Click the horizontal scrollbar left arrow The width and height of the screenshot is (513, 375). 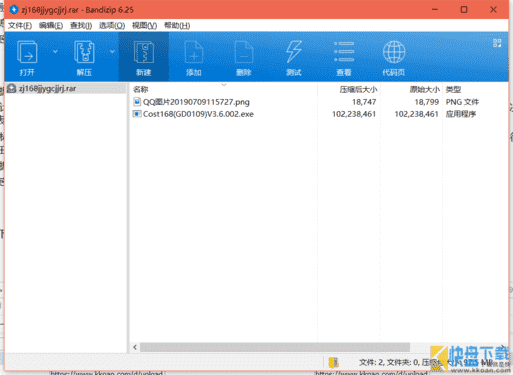(x=135, y=347)
